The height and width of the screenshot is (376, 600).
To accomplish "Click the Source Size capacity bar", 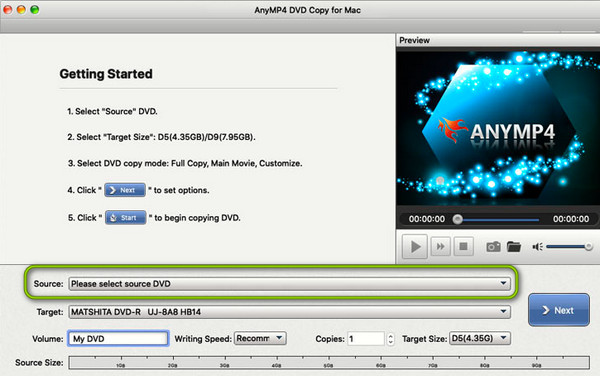I will pyautogui.click(x=329, y=363).
